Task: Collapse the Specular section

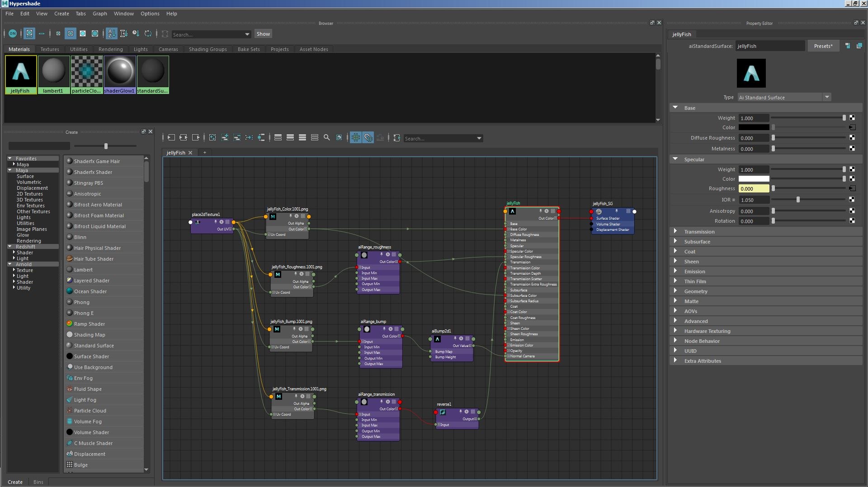Action: (x=675, y=159)
